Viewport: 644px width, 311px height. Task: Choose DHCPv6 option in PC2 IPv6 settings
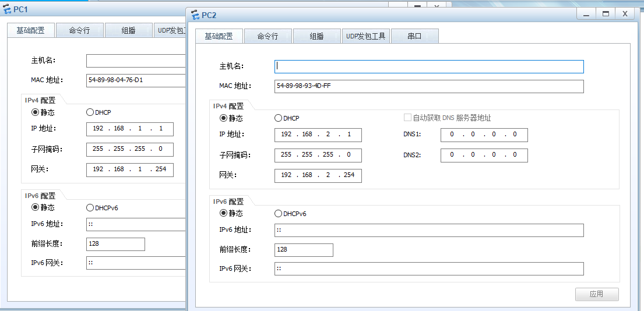click(279, 214)
